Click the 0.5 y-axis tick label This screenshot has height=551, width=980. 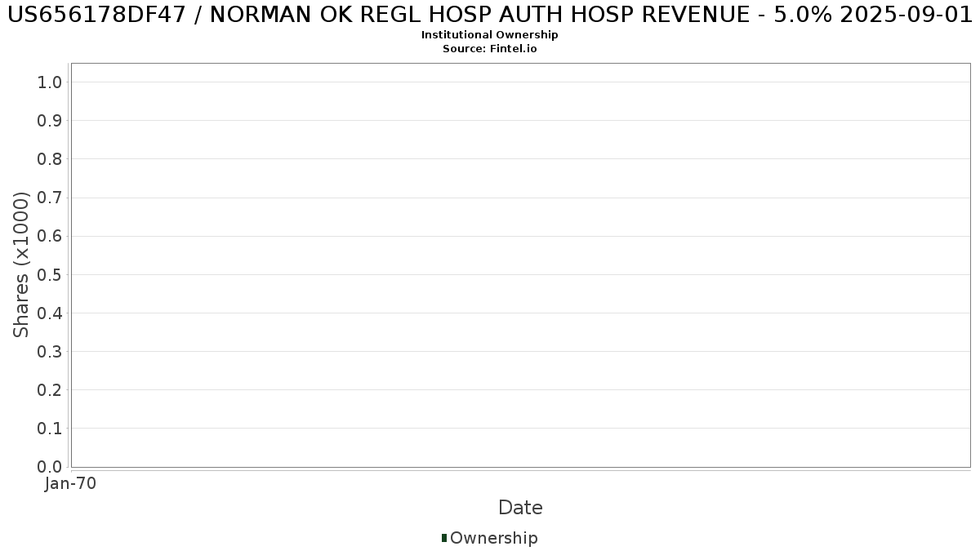tap(50, 274)
